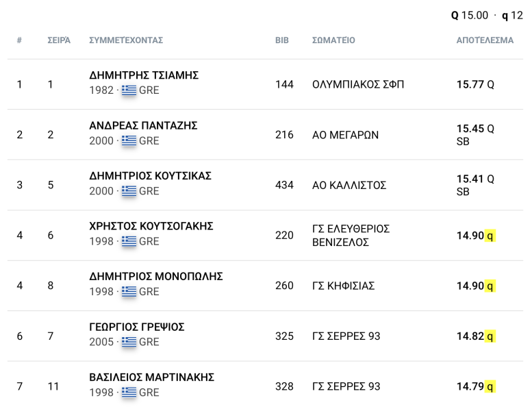Sort by the ΑΠΟΤΕΛΕΣΜΑ column header
532x411 pixels.
pos(485,40)
